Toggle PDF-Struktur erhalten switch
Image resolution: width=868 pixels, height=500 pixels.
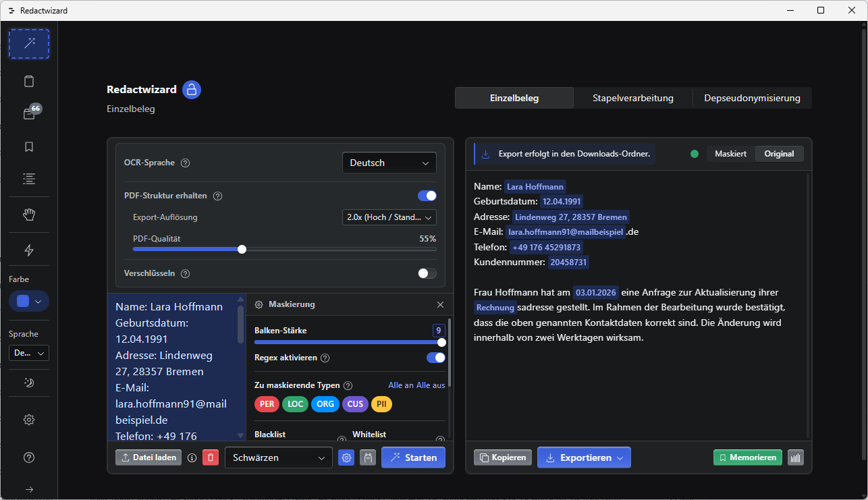click(x=427, y=196)
